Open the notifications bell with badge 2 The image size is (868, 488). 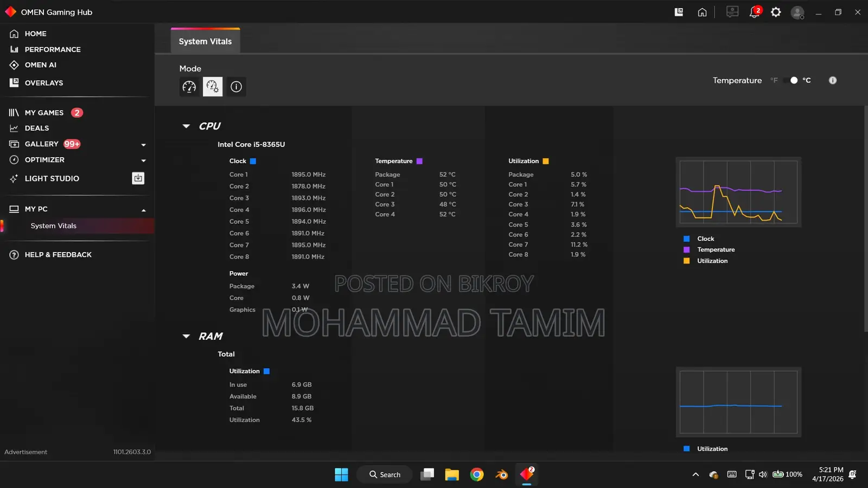coord(755,12)
